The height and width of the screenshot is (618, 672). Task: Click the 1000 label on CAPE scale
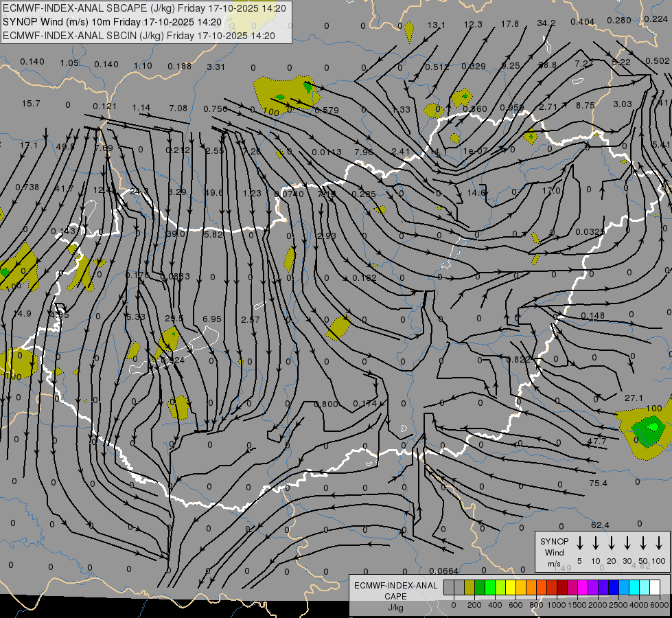point(556,605)
